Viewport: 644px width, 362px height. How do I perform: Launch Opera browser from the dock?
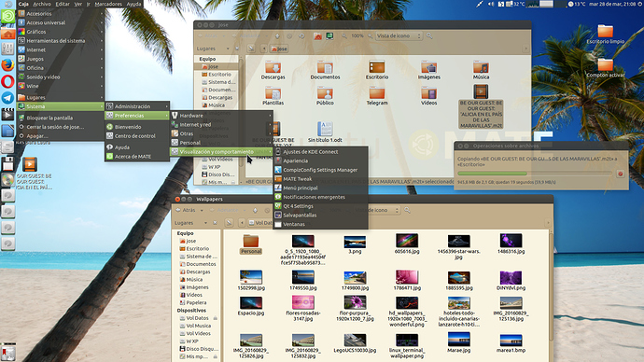[x=7, y=81]
